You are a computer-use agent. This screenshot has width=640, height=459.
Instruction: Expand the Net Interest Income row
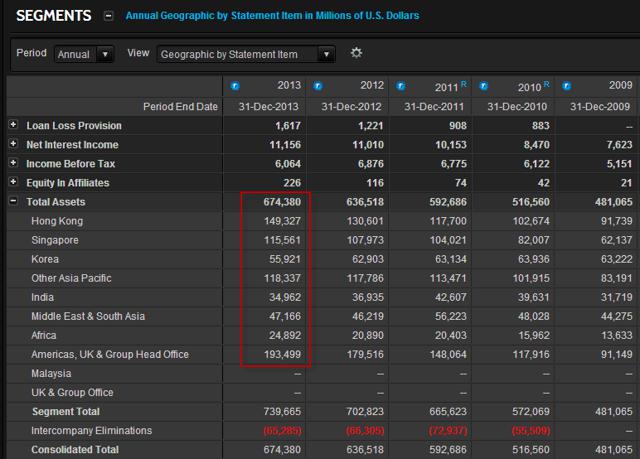point(13,144)
